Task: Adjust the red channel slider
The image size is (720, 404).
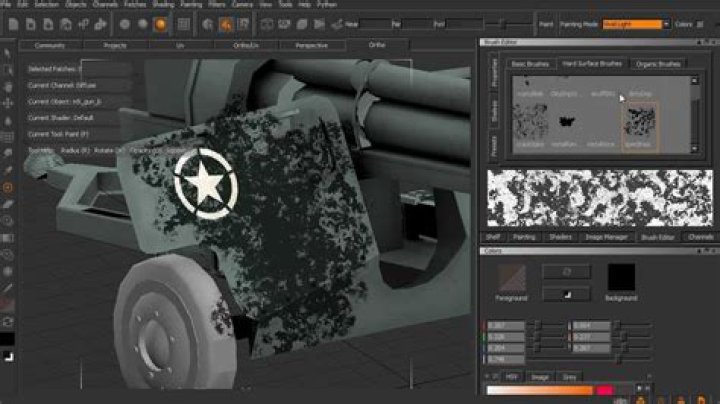Action: pyautogui.click(x=546, y=325)
